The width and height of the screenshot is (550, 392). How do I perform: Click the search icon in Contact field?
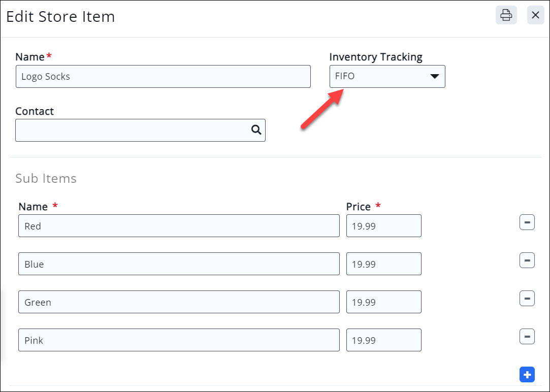256,130
